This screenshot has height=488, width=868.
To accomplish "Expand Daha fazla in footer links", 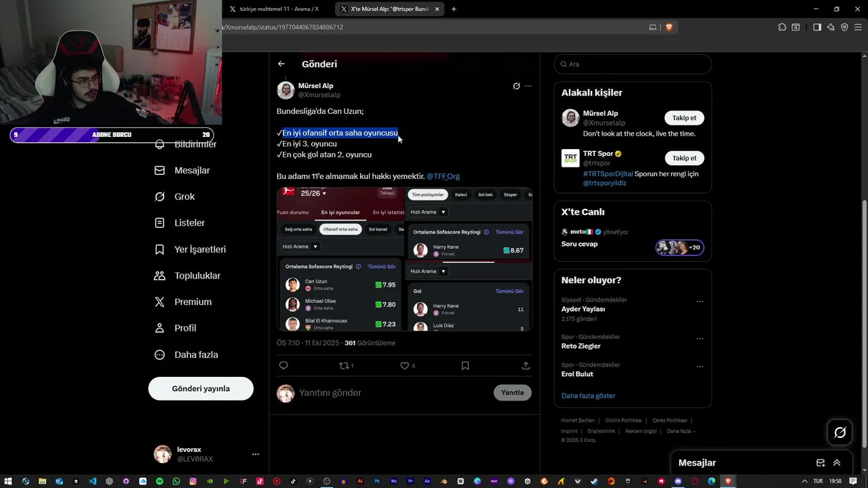I will tap(681, 431).
